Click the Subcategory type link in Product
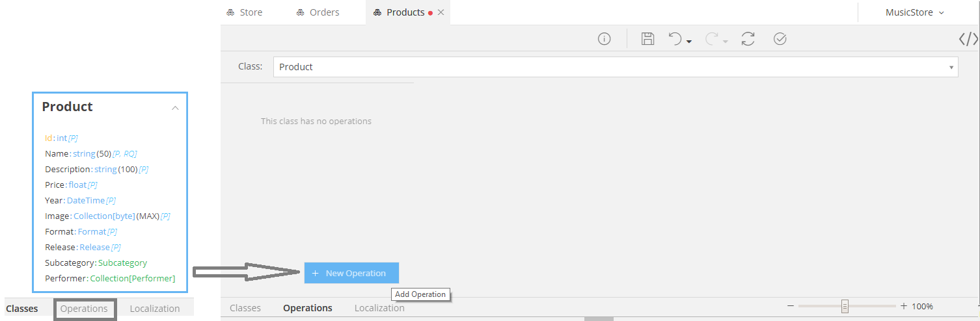This screenshot has height=321, width=980. 122,263
